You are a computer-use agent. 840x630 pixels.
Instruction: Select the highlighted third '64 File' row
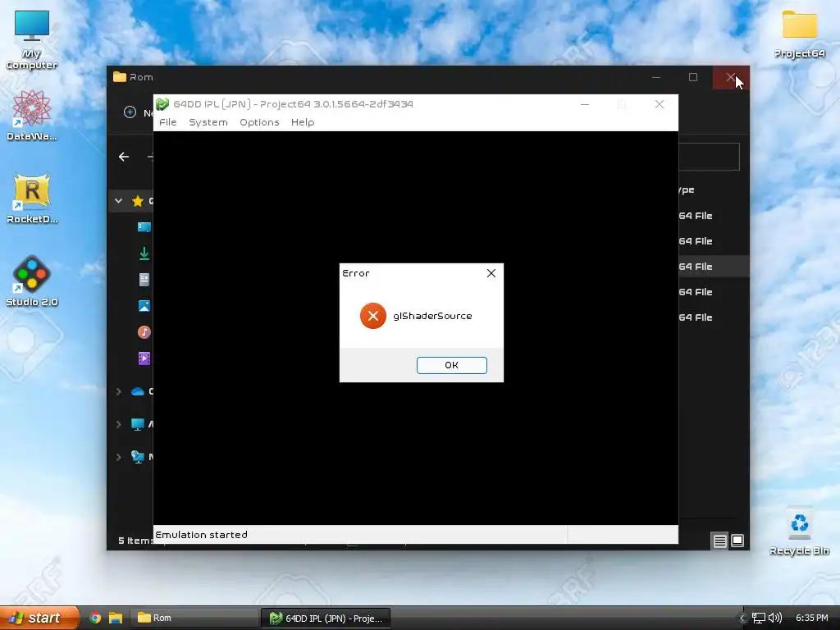pyautogui.click(x=714, y=267)
